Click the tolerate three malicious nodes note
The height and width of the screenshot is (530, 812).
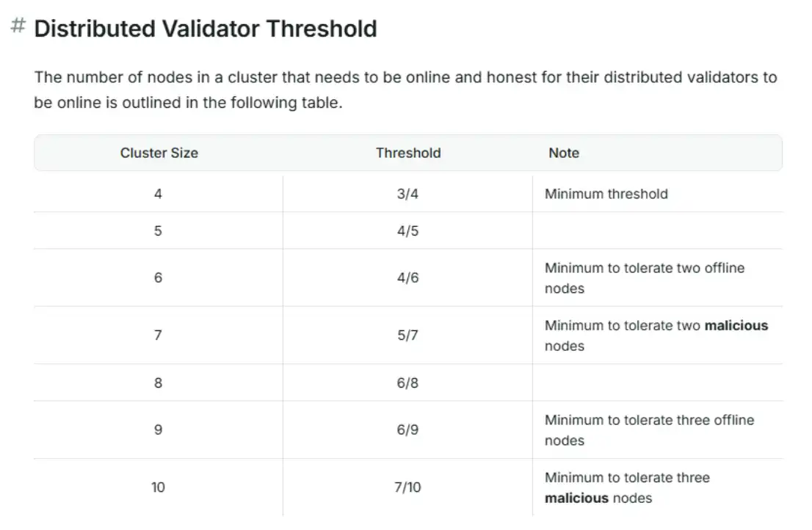tap(627, 487)
